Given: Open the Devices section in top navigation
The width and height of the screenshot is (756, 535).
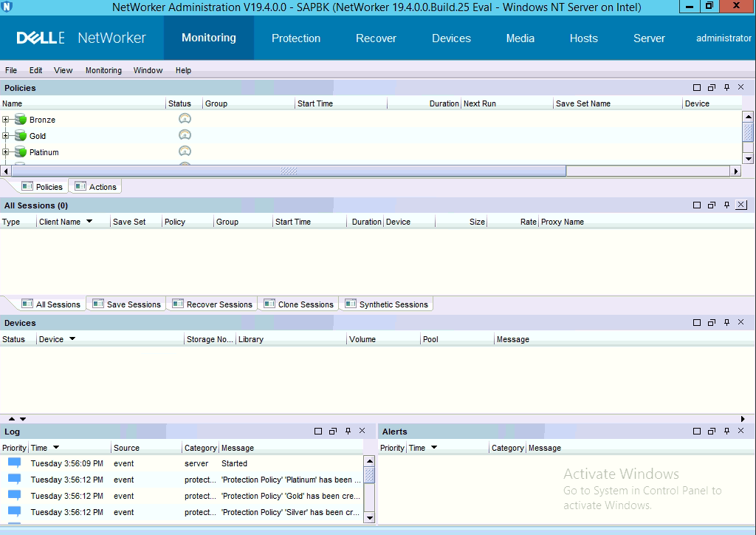Looking at the screenshot, I should [451, 38].
